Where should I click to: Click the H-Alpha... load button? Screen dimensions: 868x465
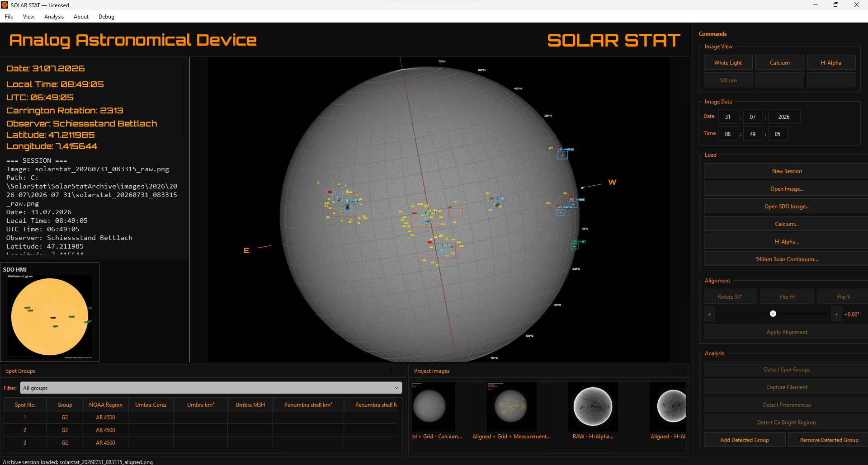coord(787,241)
